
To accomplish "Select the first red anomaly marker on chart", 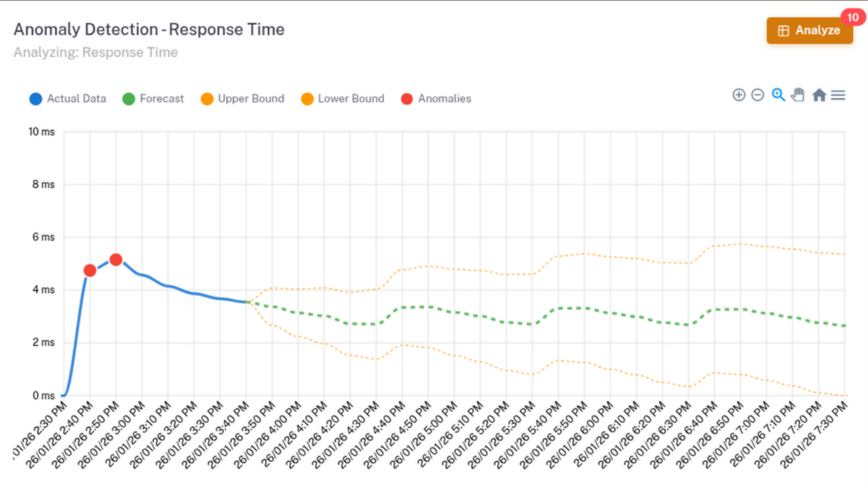I will [89, 270].
